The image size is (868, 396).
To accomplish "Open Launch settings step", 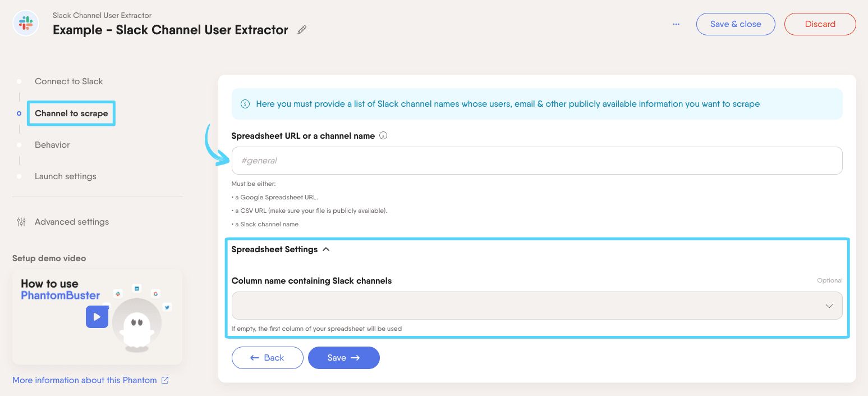I will [x=66, y=176].
